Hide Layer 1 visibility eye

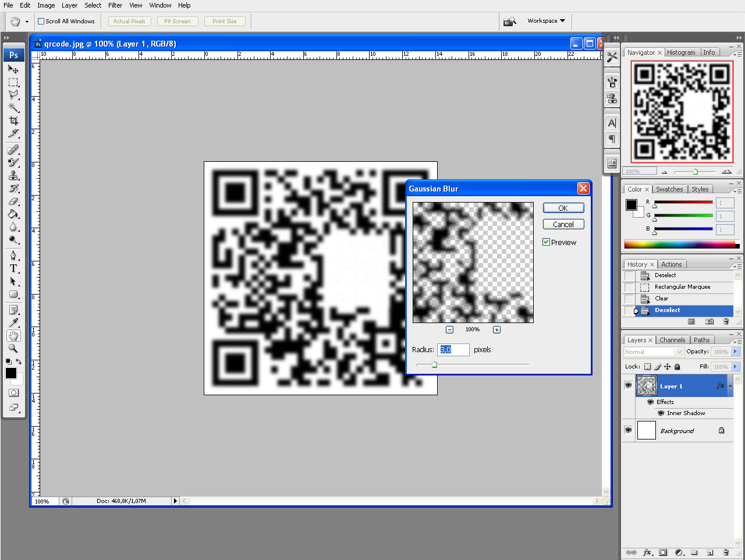628,385
